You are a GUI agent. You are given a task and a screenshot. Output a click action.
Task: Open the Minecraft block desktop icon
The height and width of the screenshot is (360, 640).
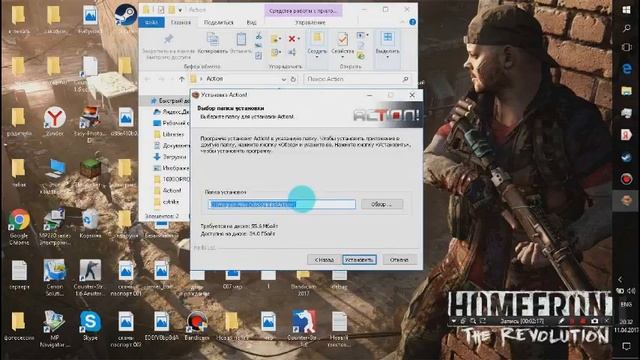pyautogui.click(x=90, y=168)
